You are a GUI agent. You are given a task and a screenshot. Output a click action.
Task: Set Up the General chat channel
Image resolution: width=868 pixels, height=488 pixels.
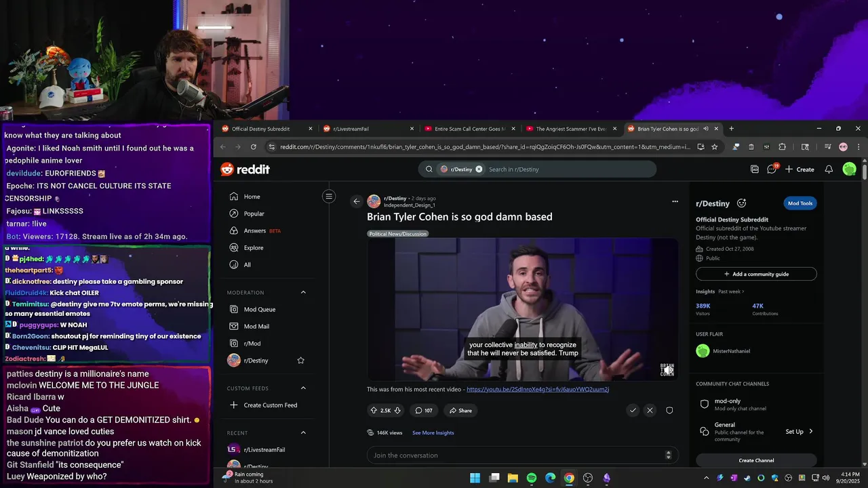point(799,431)
